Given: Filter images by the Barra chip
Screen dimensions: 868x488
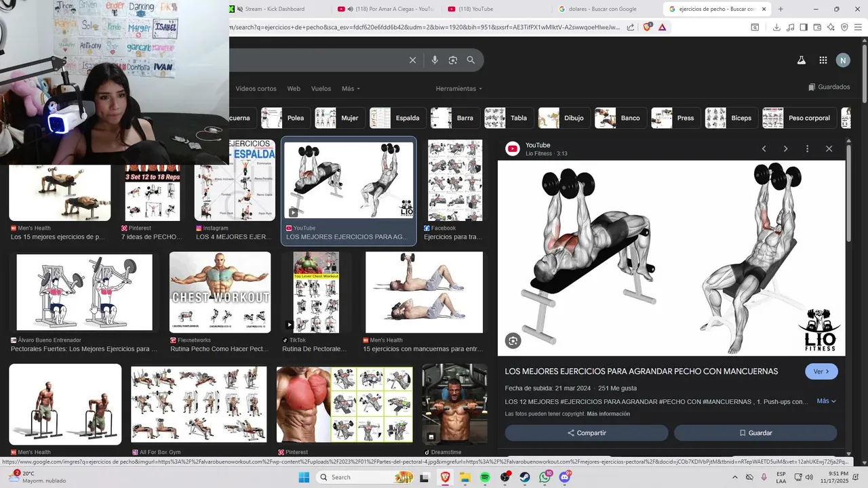Looking at the screenshot, I should (455, 118).
